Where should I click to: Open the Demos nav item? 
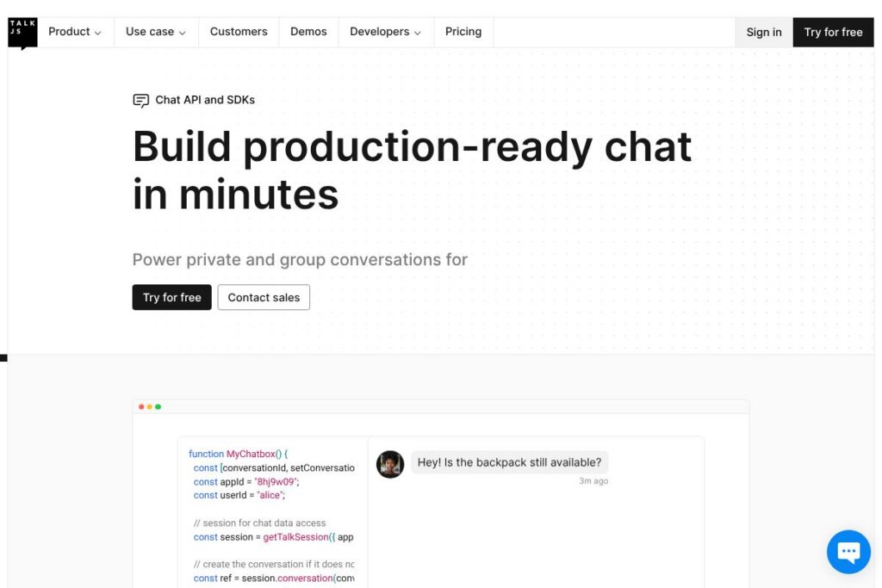pos(308,32)
